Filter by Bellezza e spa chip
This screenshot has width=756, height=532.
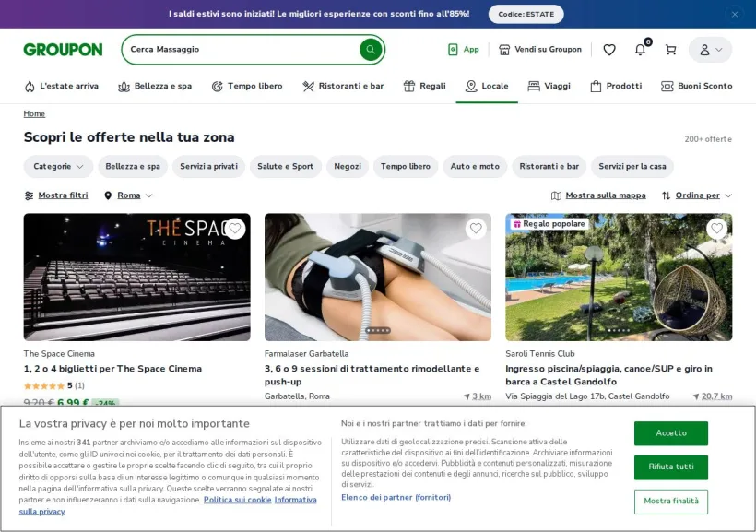[133, 166]
